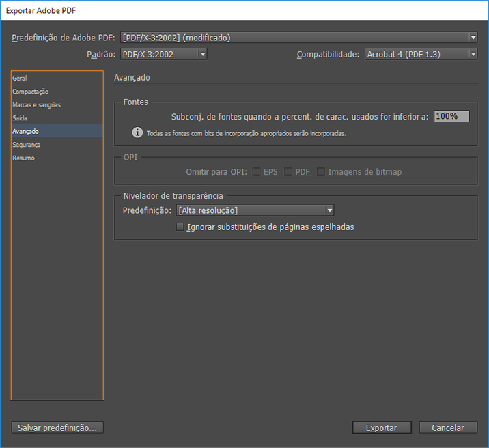Viewport: 489px width, 448px height.
Task: Select the Avançado category
Action: (x=26, y=131)
